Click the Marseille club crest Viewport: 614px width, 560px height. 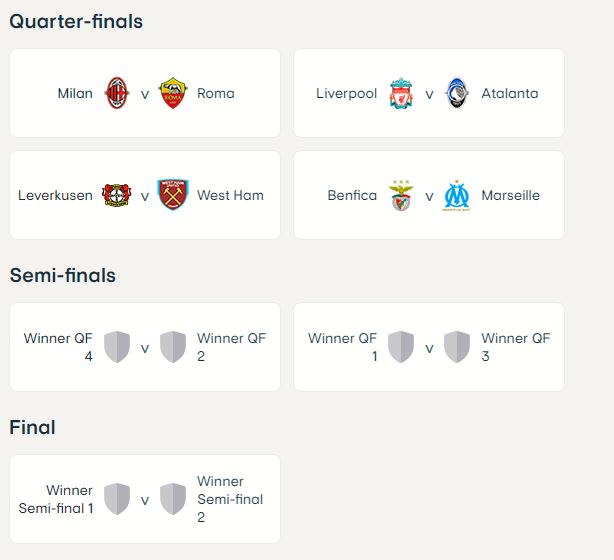click(457, 195)
